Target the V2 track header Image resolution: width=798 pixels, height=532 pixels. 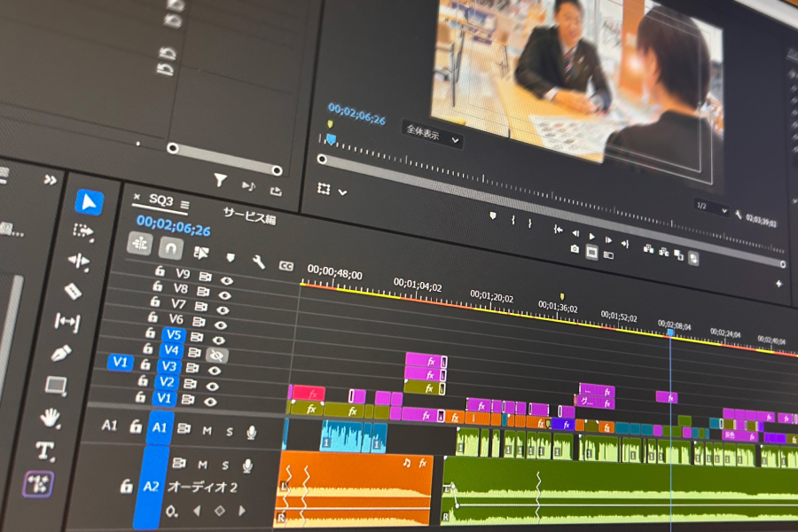click(167, 382)
